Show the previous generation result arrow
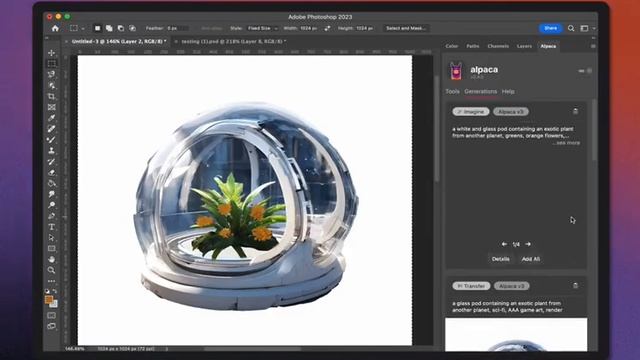 pyautogui.click(x=504, y=244)
